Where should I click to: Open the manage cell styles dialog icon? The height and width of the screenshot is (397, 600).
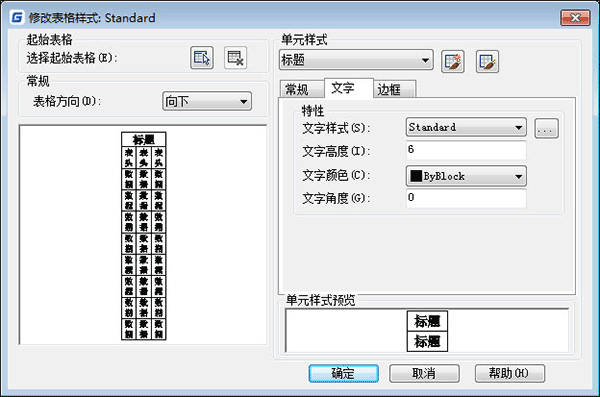pyautogui.click(x=487, y=62)
